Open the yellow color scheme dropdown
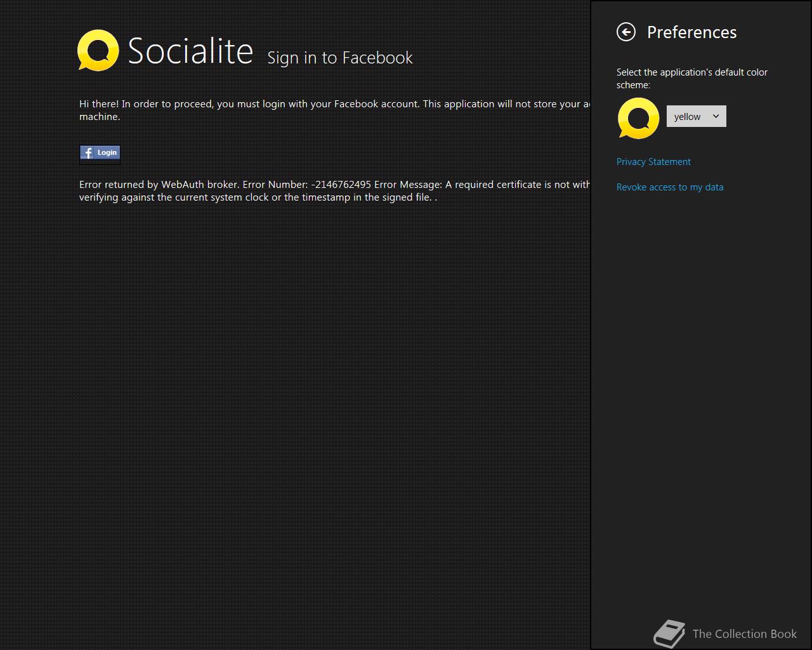 (696, 116)
